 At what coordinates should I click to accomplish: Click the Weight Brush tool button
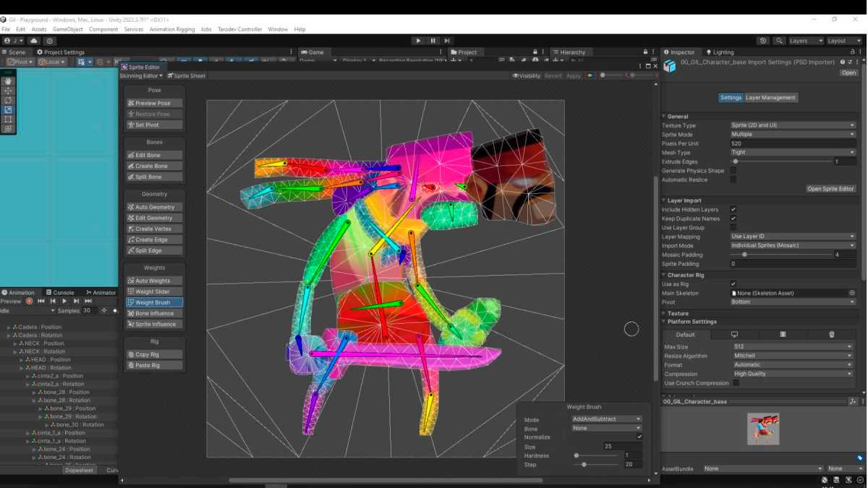153,303
